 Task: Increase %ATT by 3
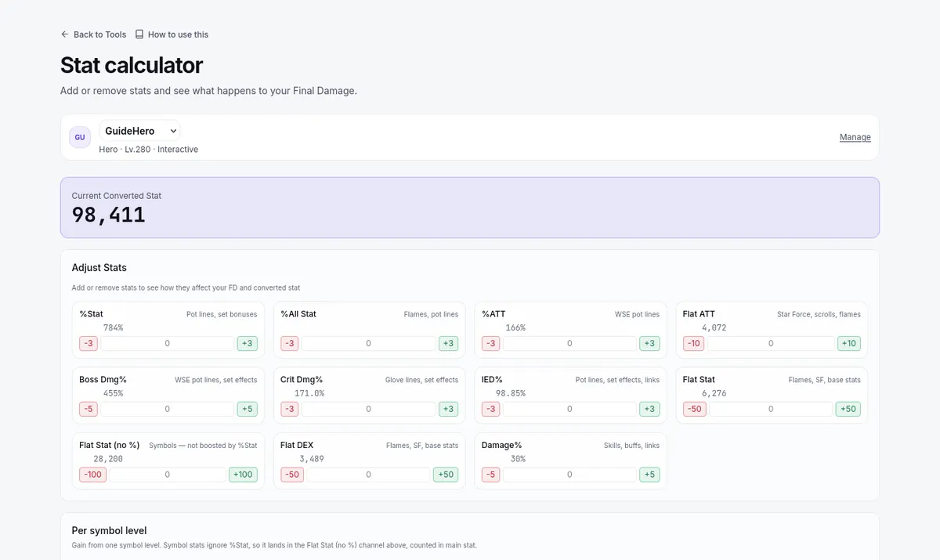(649, 343)
